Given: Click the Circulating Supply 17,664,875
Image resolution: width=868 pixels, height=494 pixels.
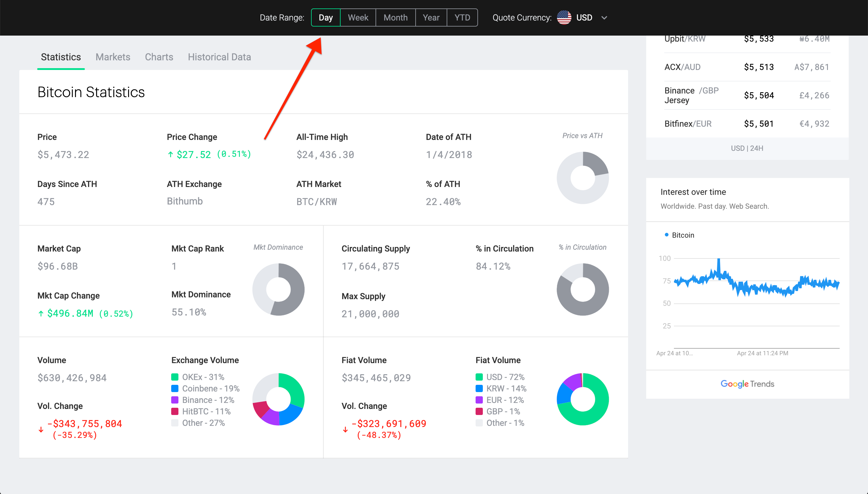Looking at the screenshot, I should 370,266.
